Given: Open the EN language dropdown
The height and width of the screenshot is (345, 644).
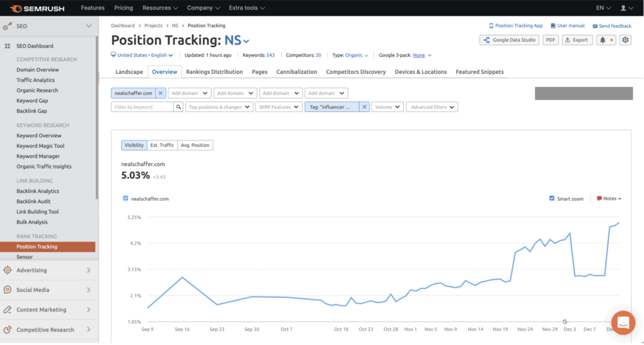Looking at the screenshot, I should coord(603,8).
